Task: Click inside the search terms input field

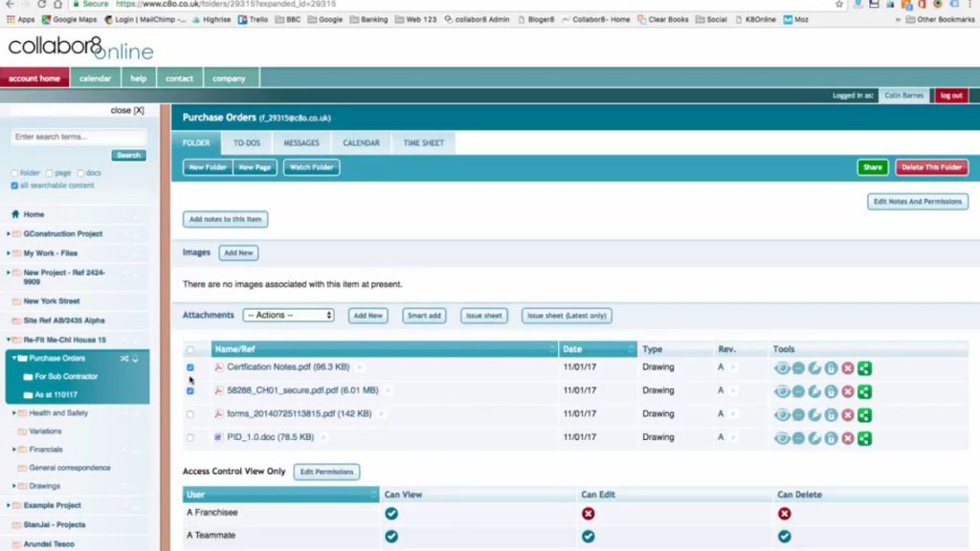Action: click(x=77, y=137)
